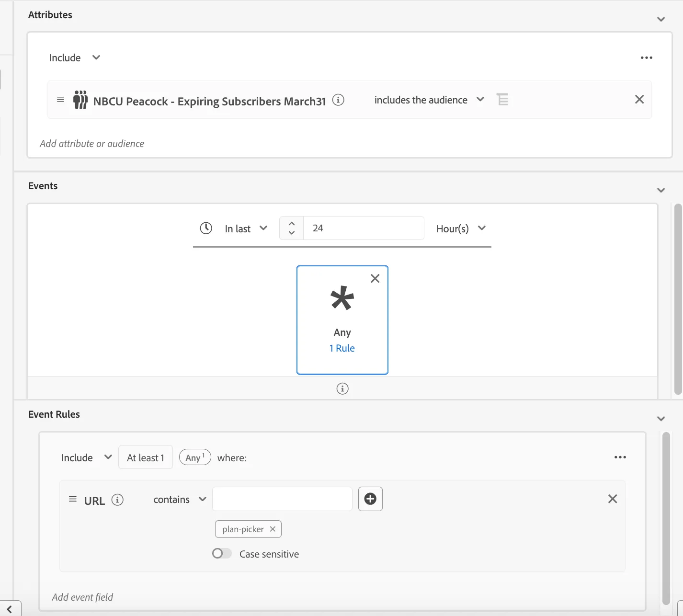Click the info icon below the Any event card
Viewport: 683px width, 616px height.
coord(342,388)
